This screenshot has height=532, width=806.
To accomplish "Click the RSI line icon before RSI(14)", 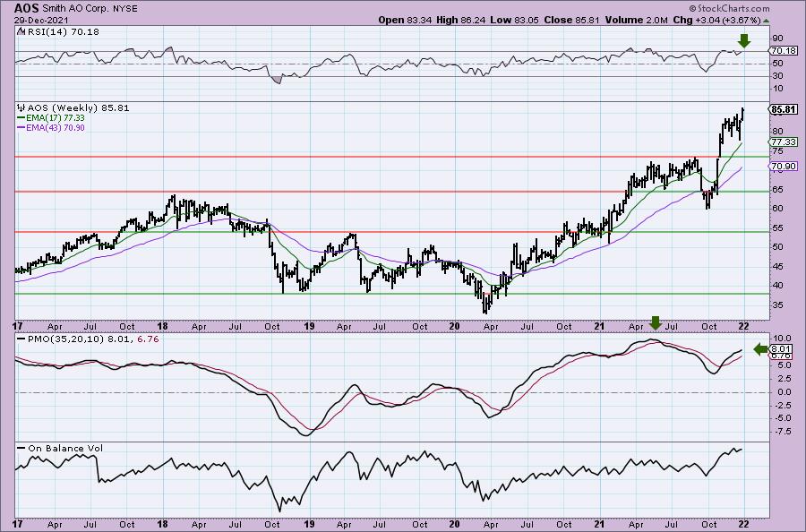I will (20, 31).
